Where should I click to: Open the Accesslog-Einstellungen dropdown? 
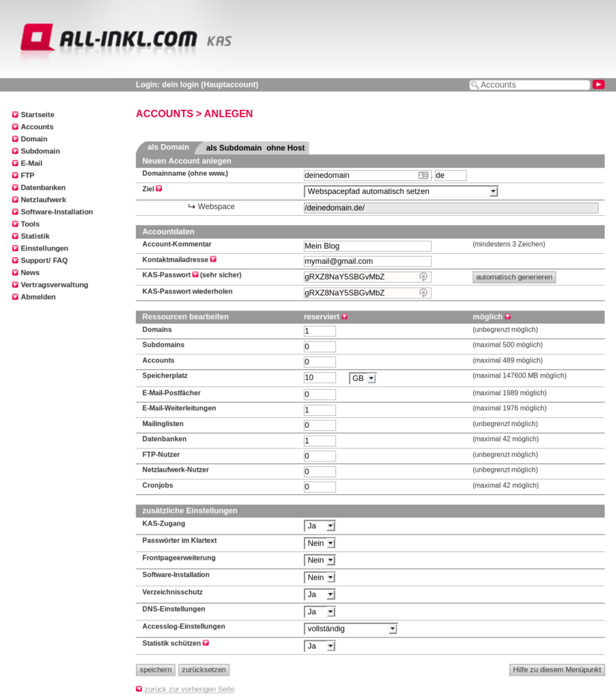(x=350, y=629)
